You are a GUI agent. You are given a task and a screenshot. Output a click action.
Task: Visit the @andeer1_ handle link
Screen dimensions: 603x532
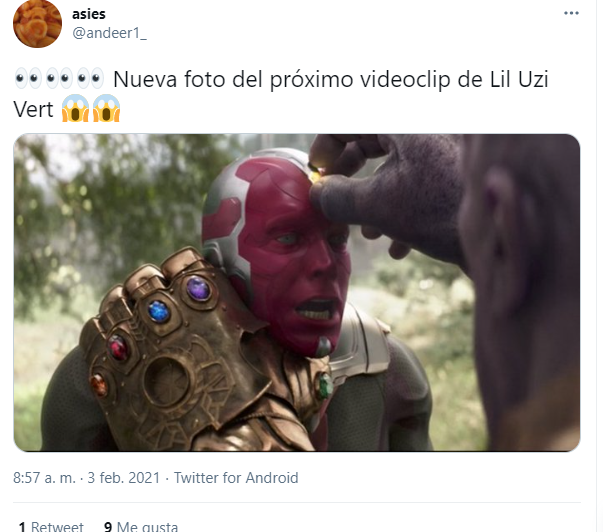pyautogui.click(x=109, y=33)
